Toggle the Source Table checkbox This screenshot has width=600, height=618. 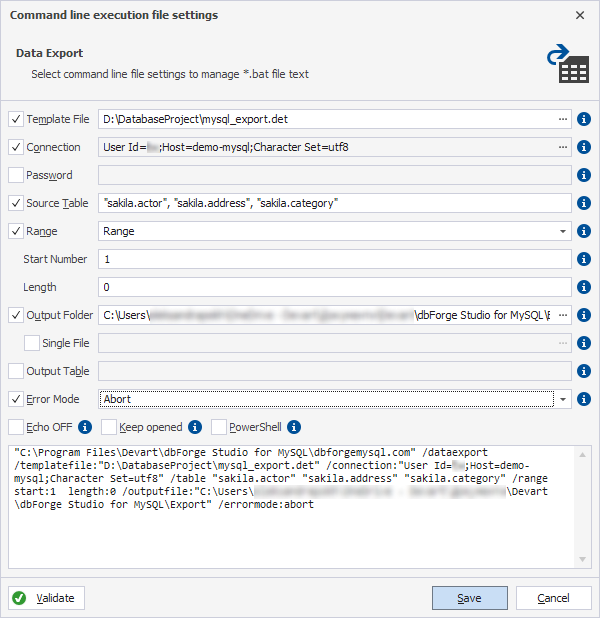pyautogui.click(x=16, y=203)
